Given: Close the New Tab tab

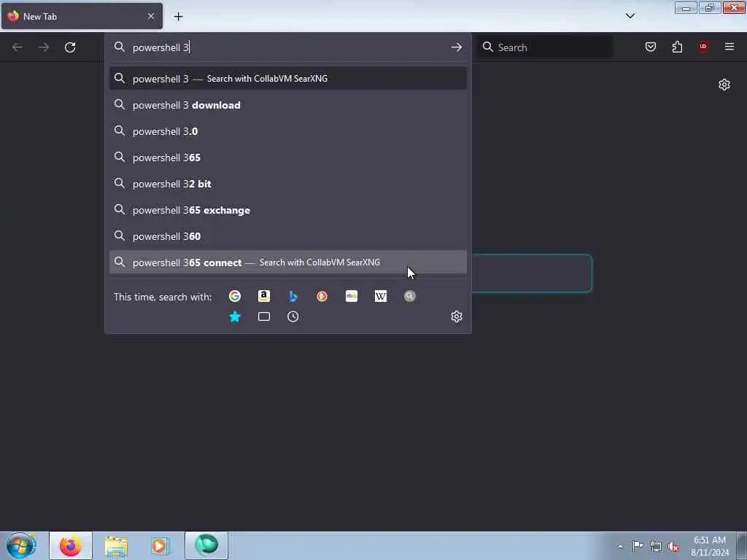Looking at the screenshot, I should (x=151, y=16).
